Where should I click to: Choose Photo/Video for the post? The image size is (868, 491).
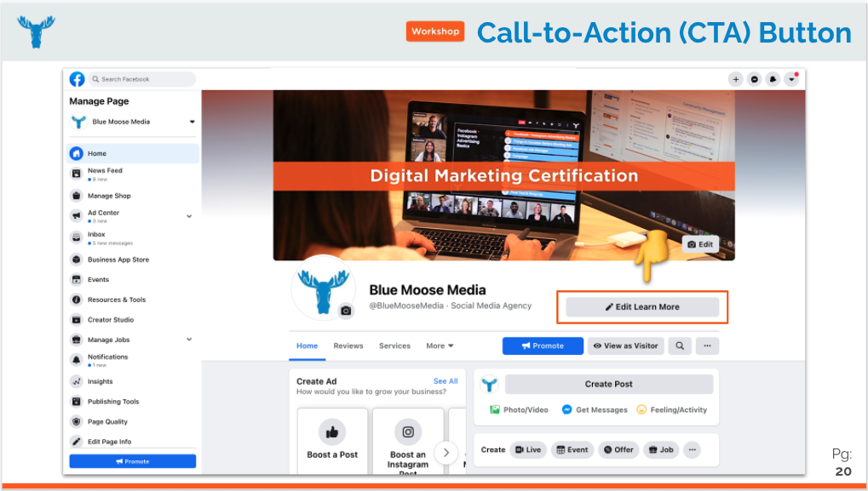(x=519, y=409)
